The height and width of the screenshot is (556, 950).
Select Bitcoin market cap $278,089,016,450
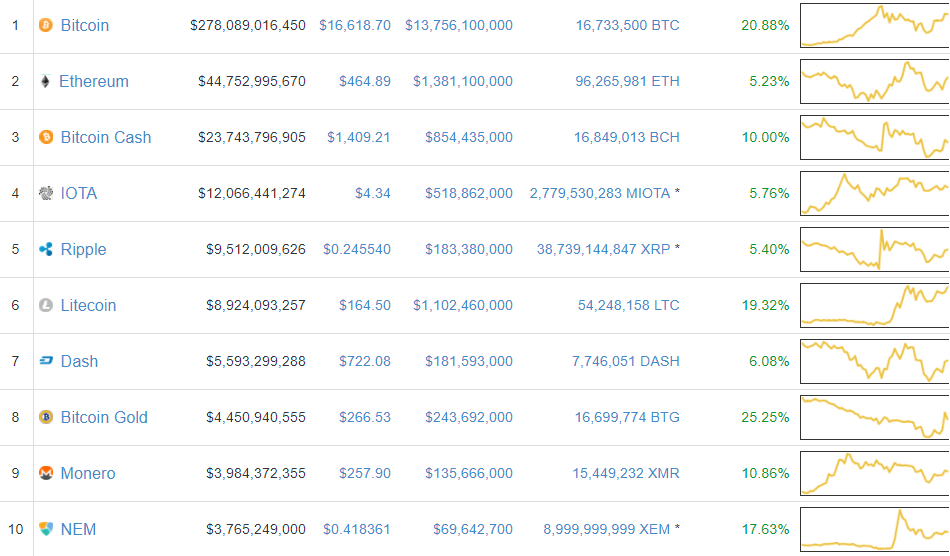coord(248,25)
